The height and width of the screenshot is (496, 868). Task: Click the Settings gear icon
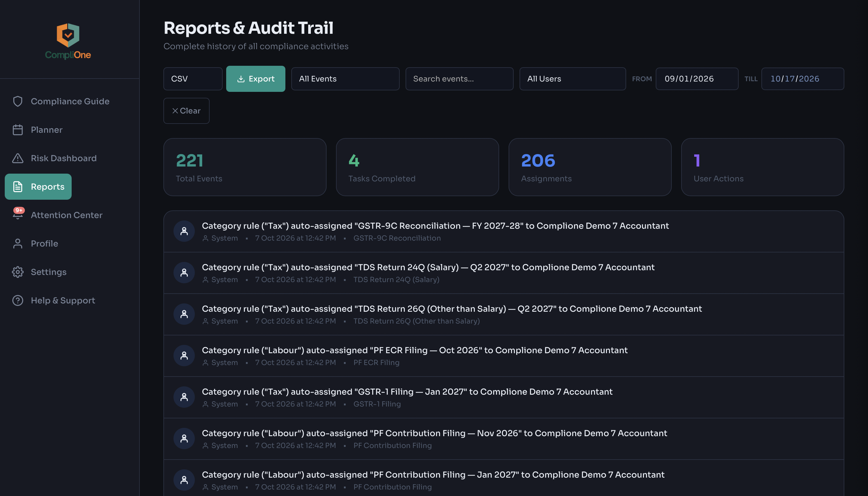[x=18, y=272]
